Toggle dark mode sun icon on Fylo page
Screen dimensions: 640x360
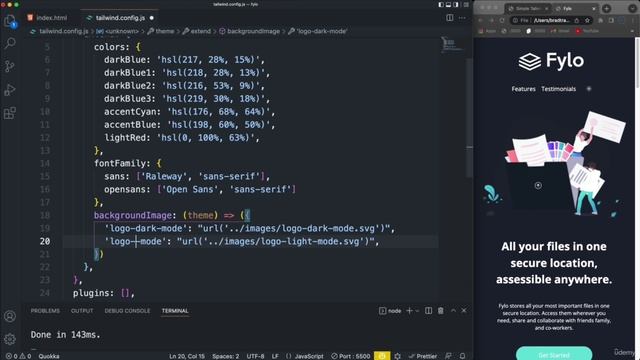point(589,89)
